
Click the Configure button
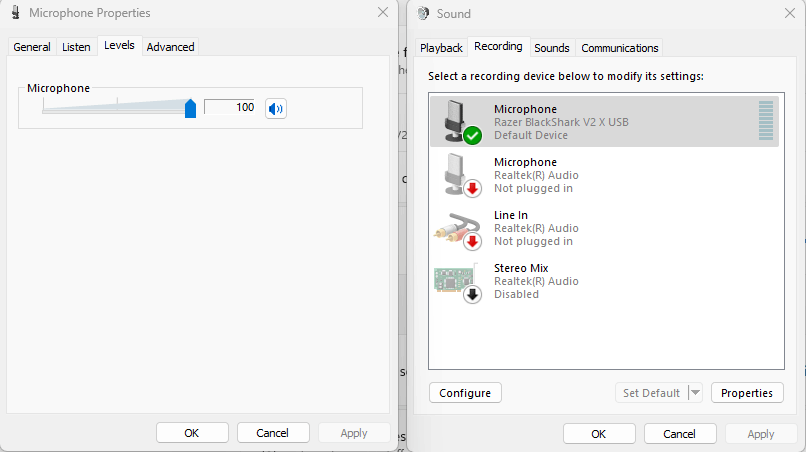[x=465, y=393]
